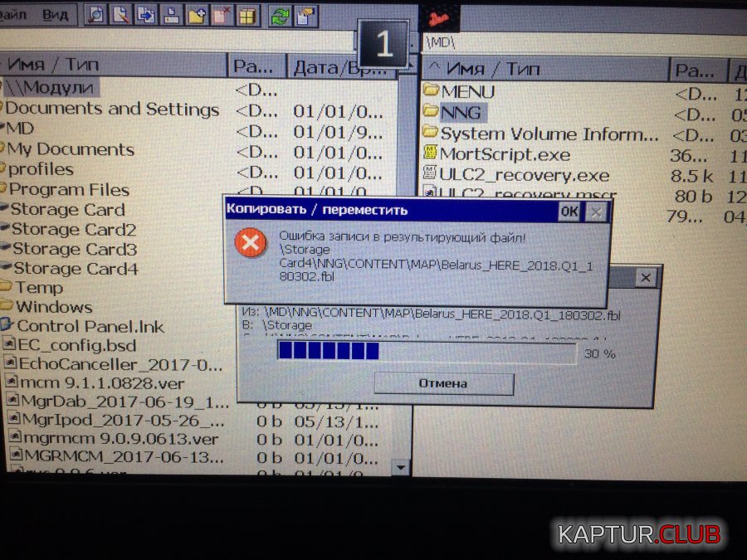Refresh panels with green arrows icon
The image size is (747, 560).
coord(281,14)
